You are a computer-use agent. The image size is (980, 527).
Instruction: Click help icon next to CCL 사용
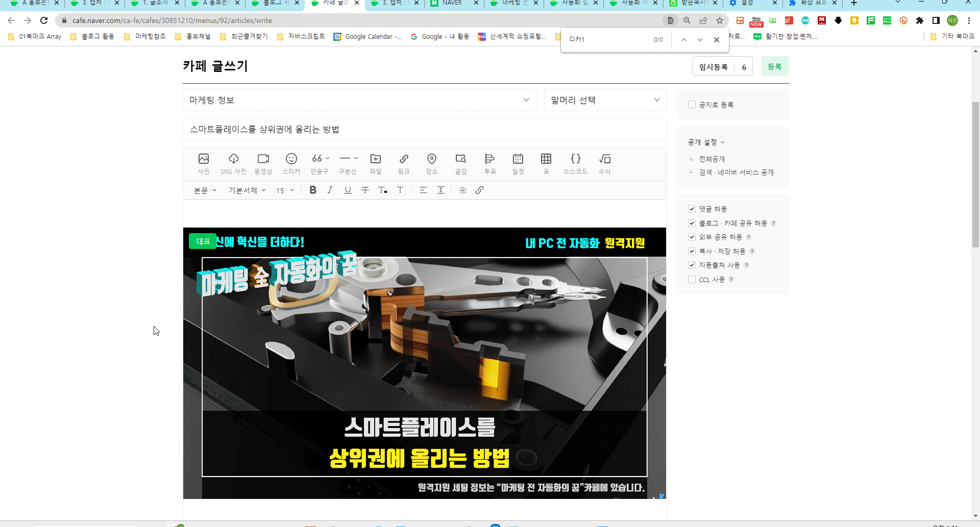tap(731, 279)
